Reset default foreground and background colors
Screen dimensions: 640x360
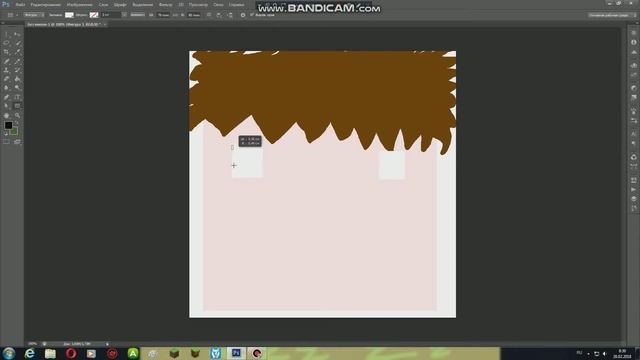pyautogui.click(x=6, y=133)
